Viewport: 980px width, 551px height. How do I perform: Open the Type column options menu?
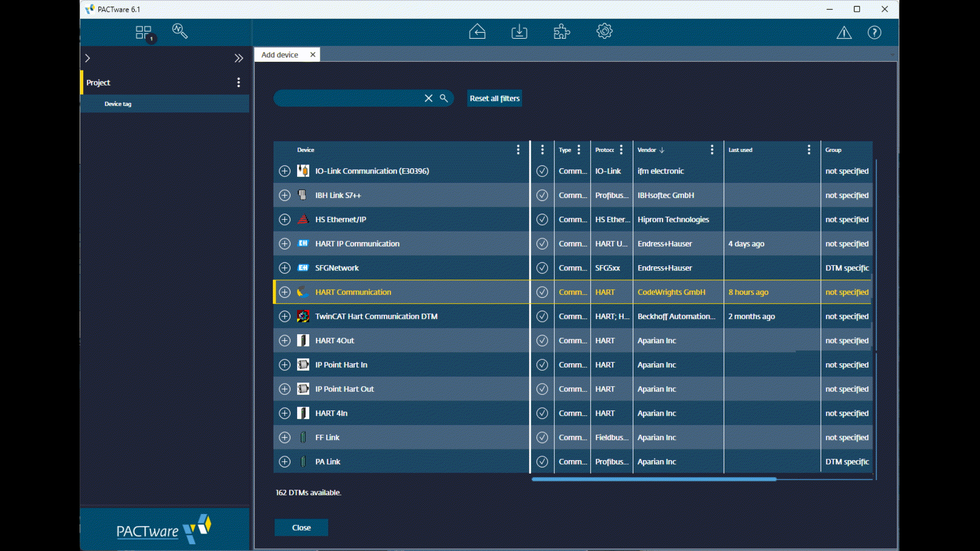pos(579,149)
